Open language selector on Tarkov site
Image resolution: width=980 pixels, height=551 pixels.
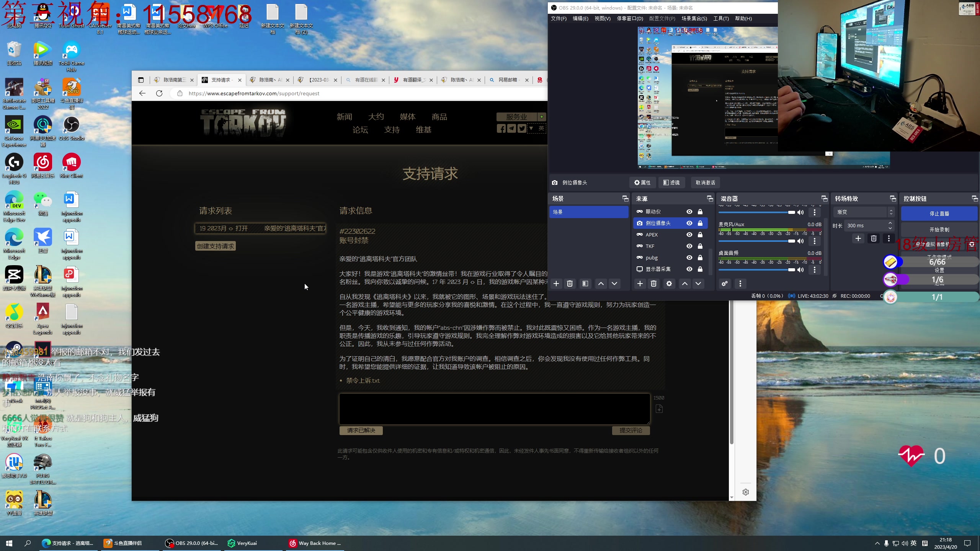point(537,129)
